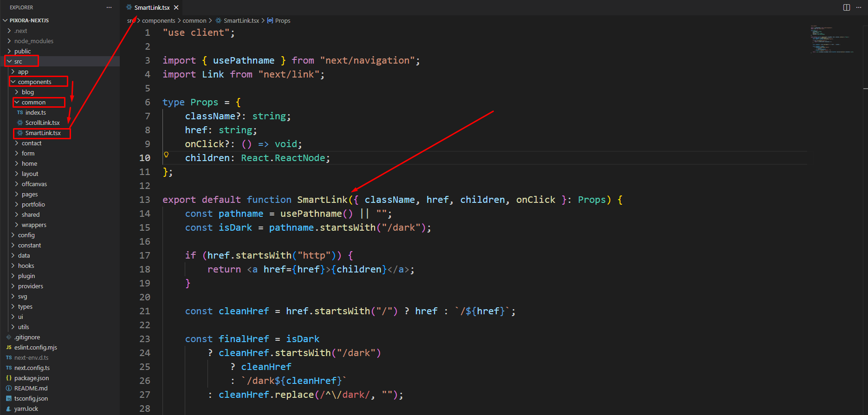868x415 pixels.
Task: Click line number 13 in the gutter
Action: (x=145, y=200)
